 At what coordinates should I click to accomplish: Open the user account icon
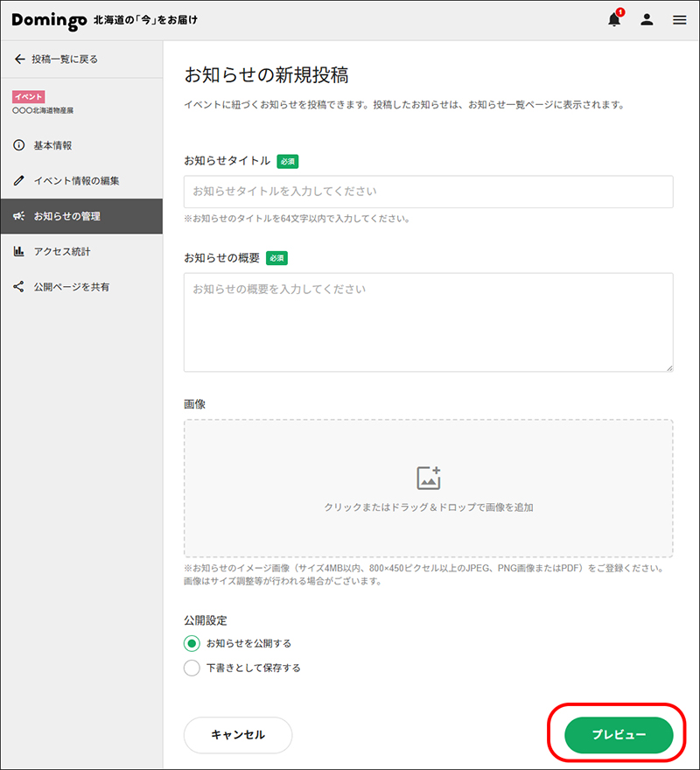tap(647, 19)
